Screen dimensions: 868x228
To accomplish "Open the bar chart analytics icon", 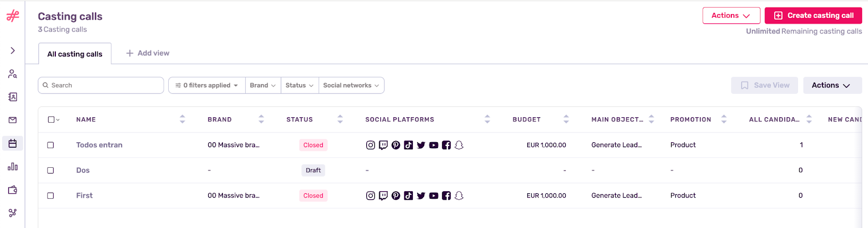I will pos(12,167).
